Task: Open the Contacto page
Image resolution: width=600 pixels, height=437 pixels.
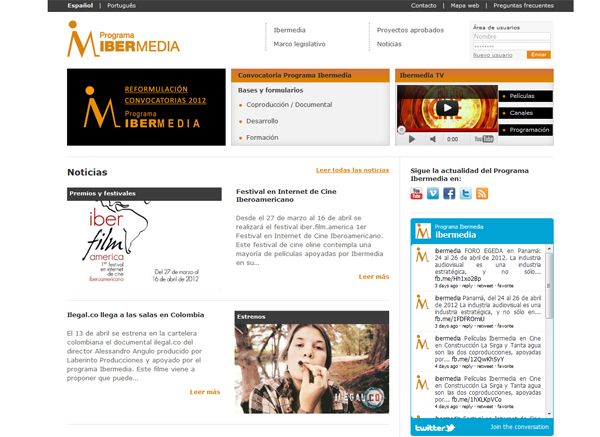Action: [424, 5]
